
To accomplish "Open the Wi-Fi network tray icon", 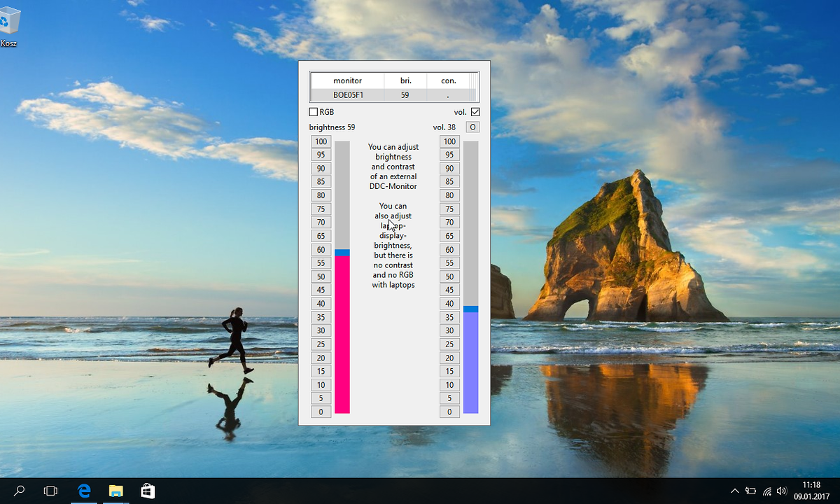I will [x=766, y=491].
